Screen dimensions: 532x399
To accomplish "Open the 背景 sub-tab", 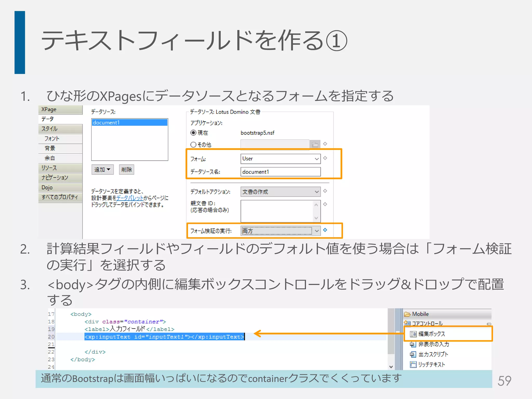I will (60, 148).
